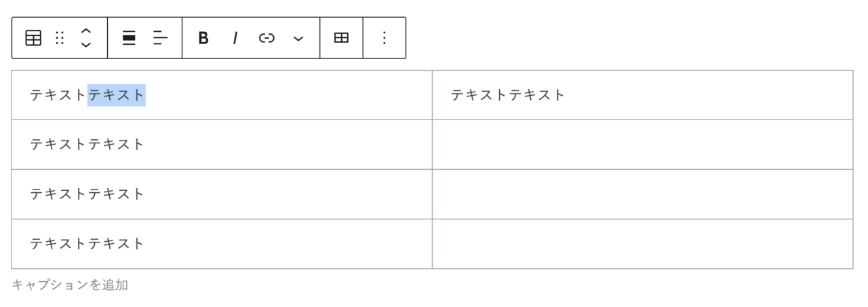Click the bottom-left table cell
The width and height of the screenshot is (868, 307).
coord(222,244)
